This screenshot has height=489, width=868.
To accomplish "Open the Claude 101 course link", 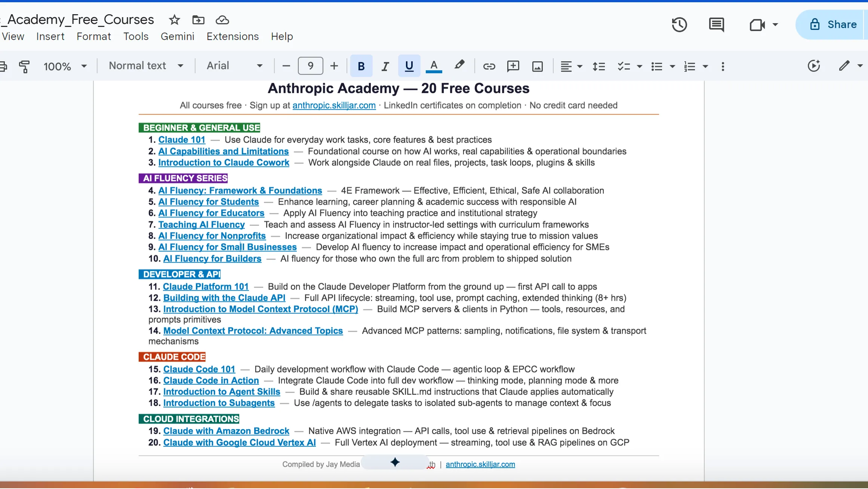I will [182, 140].
